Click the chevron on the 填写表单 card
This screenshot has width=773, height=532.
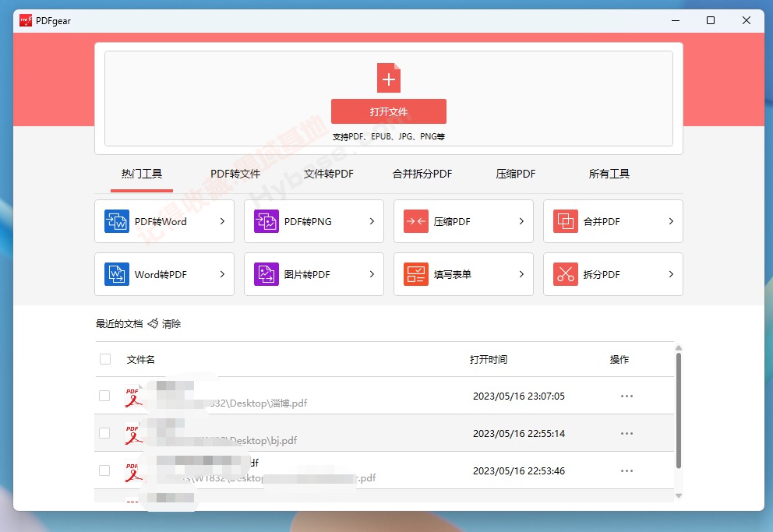click(521, 274)
